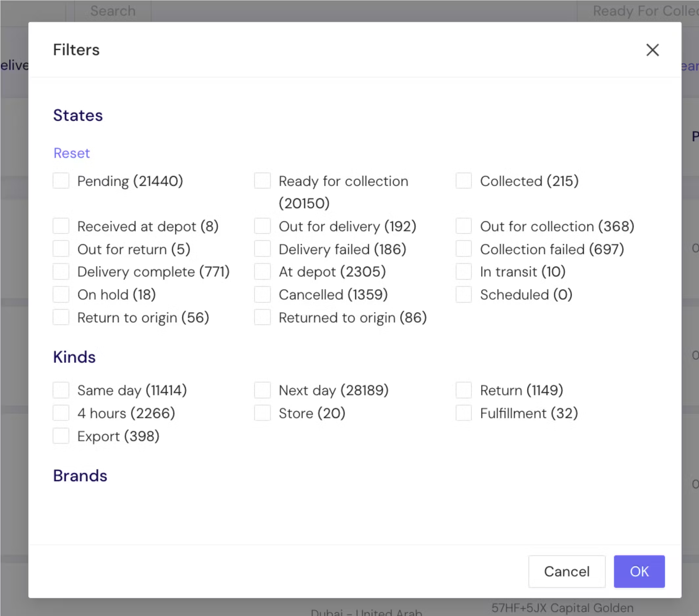The height and width of the screenshot is (616, 699).
Task: Click the Search field behind dialog
Action: click(x=113, y=11)
